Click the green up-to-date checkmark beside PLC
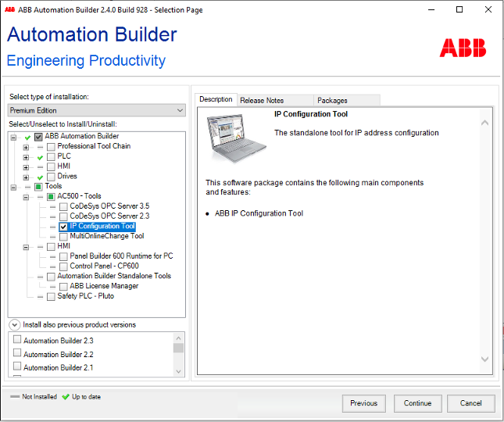Viewport: 504px width, 422px height. click(39, 157)
